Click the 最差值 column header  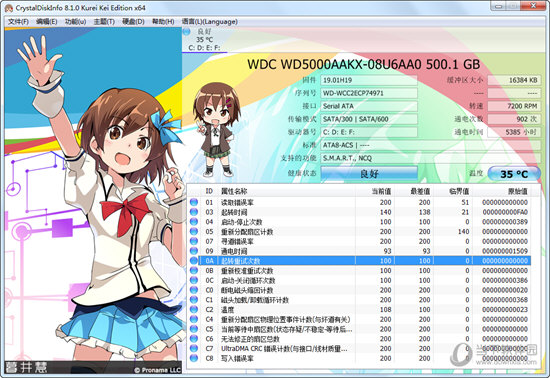click(x=420, y=191)
